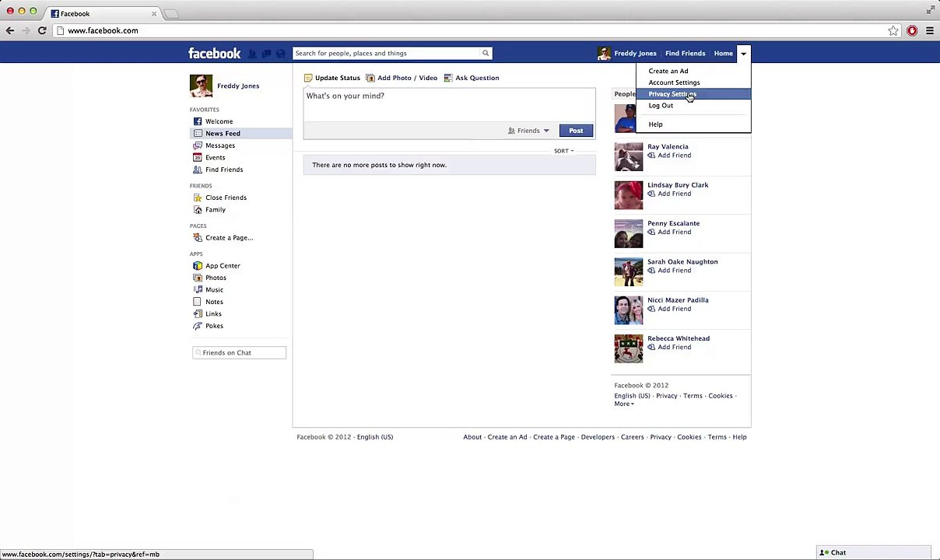Image resolution: width=940 pixels, height=560 pixels.
Task: Click browser back arrow
Action: point(10,30)
